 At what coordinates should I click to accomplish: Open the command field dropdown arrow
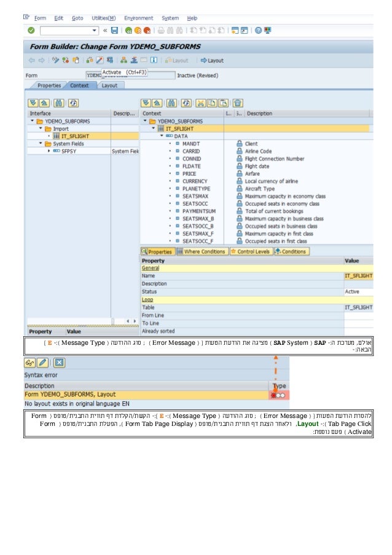pos(94,30)
